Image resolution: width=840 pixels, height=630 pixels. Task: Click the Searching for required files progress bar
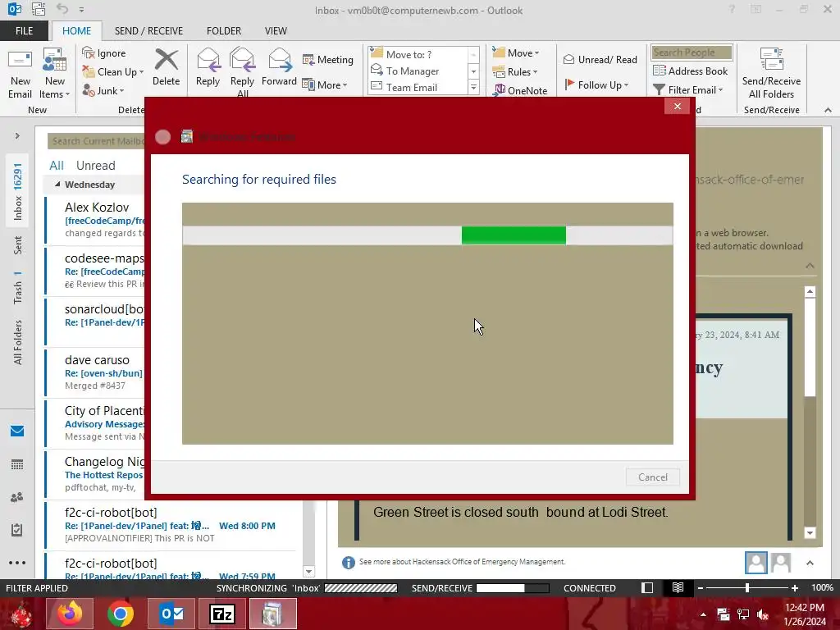(427, 235)
